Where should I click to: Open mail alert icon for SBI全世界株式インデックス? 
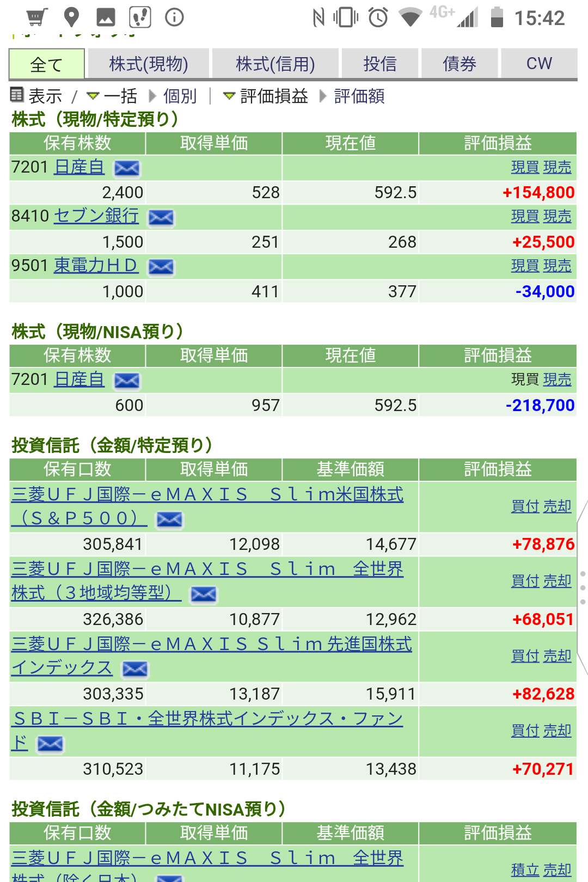[50, 744]
